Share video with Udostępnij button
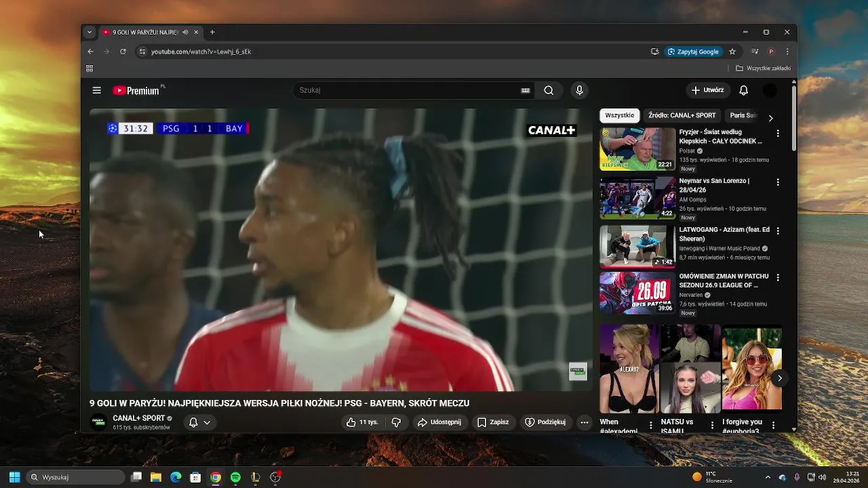This screenshot has width=868, height=488. 439,422
